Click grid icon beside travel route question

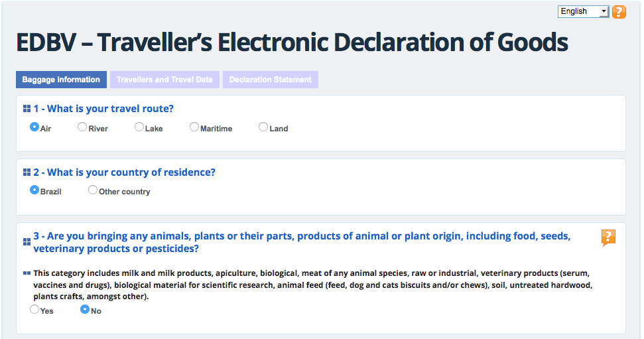[27, 109]
